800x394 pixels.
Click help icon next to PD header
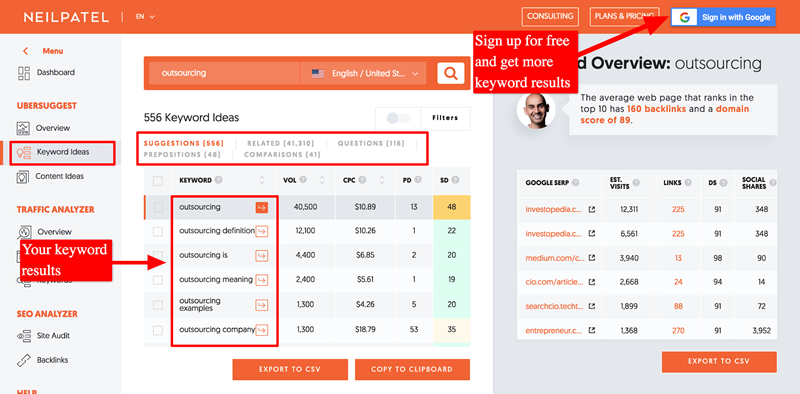418,180
